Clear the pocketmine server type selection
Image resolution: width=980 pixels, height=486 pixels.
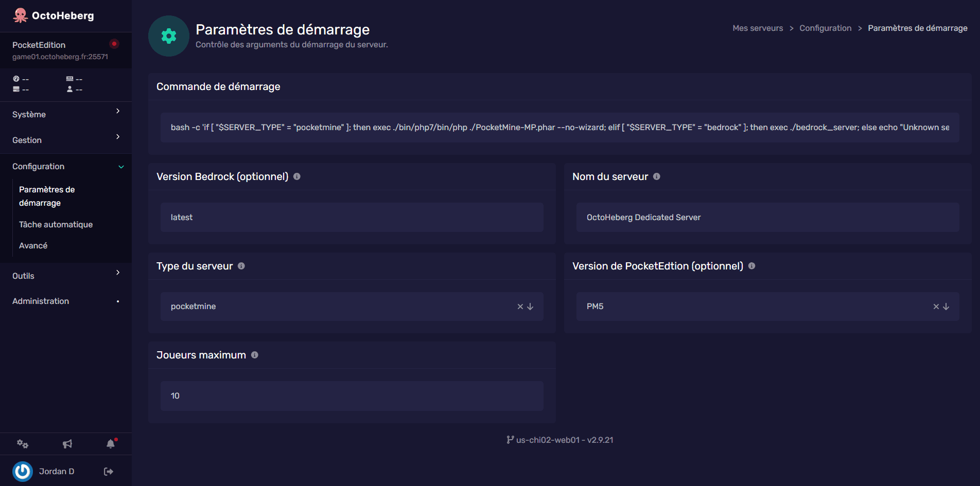pyautogui.click(x=520, y=307)
